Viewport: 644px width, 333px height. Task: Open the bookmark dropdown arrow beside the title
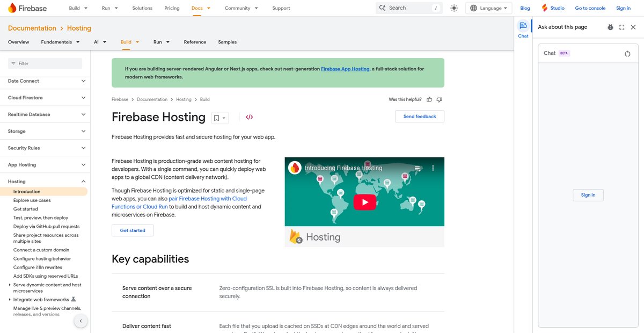224,118
